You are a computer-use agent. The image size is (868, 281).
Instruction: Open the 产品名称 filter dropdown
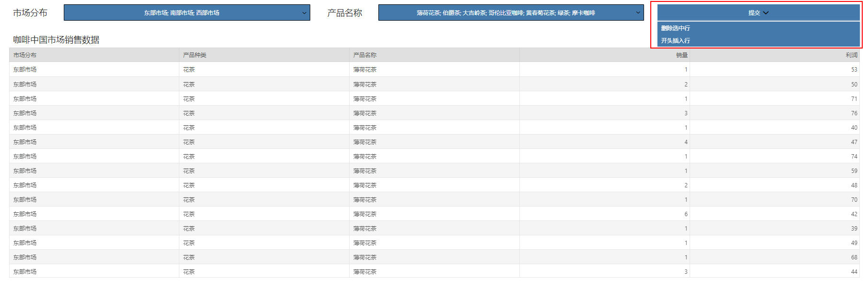511,13
